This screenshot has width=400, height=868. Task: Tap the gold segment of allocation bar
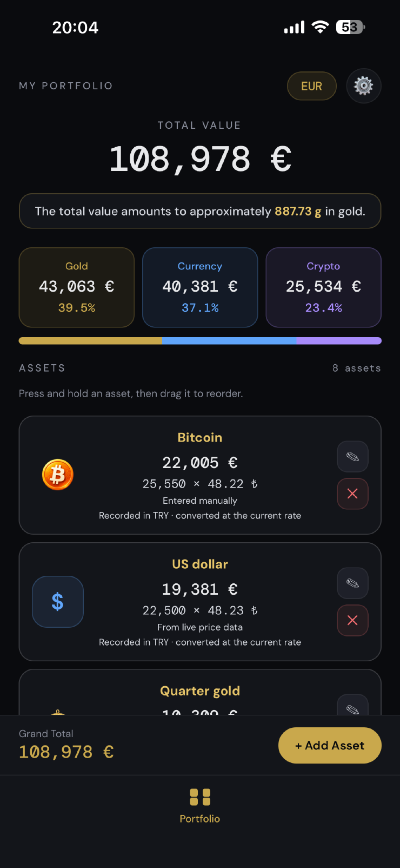coord(90,341)
